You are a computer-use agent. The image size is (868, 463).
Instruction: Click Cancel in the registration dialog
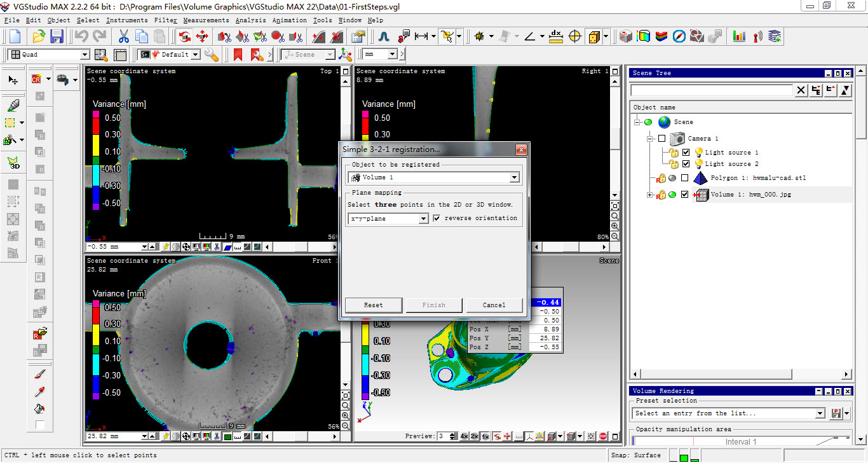click(494, 305)
